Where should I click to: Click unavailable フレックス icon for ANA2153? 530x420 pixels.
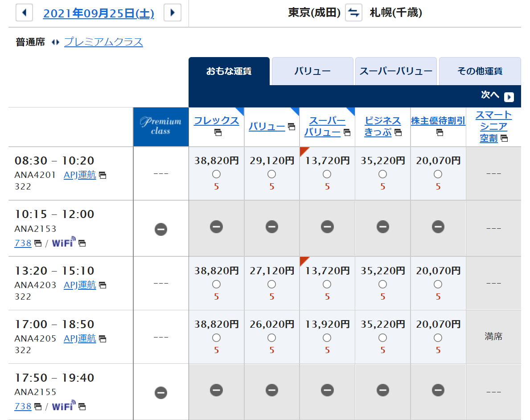pos(216,226)
